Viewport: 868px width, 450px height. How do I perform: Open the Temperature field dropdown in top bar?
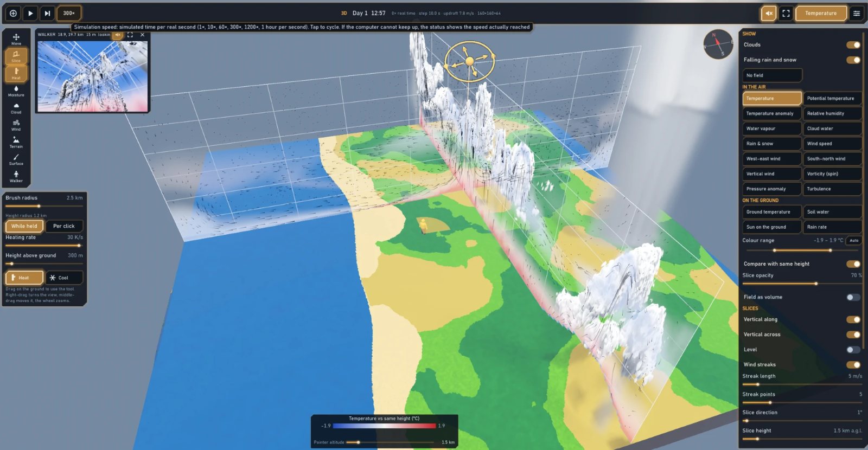tap(821, 13)
